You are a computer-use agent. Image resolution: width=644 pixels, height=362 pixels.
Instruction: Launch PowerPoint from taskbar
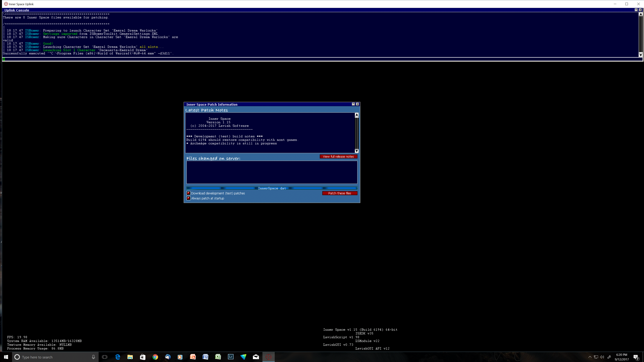click(193, 357)
